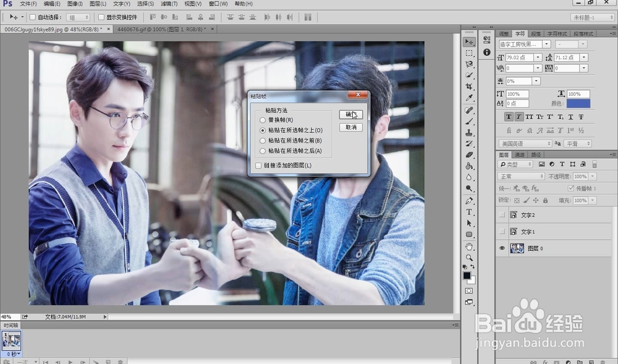The image size is (618, 364).
Task: Open the font family dropdown
Action: coord(546,44)
